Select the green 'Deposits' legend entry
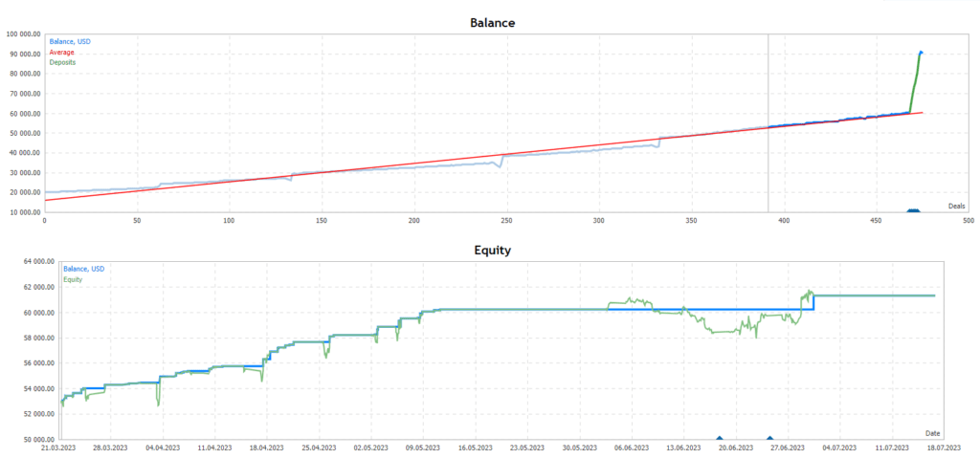The image size is (980, 459). pos(63,62)
